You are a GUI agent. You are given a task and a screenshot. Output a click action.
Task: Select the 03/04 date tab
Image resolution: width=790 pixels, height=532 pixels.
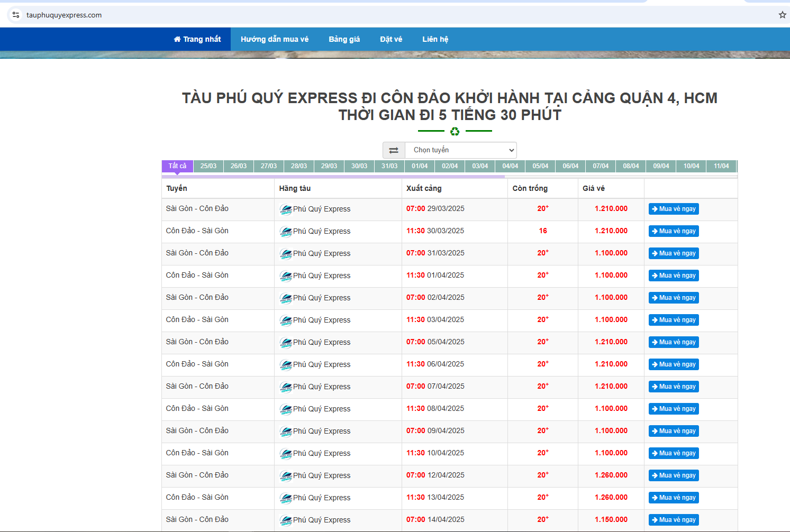(480, 166)
